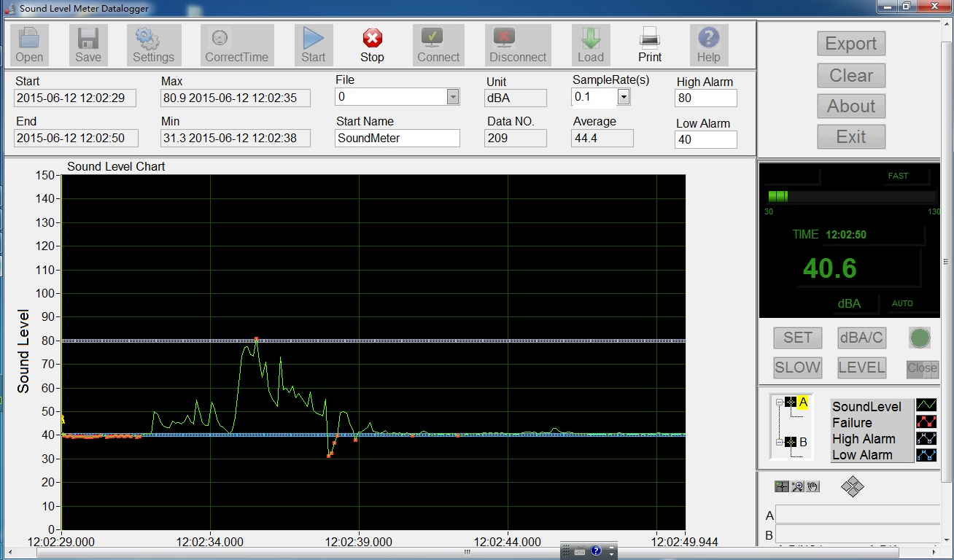Select the zoom magnifier tool
Viewport: 954px width, 560px height.
[x=797, y=486]
